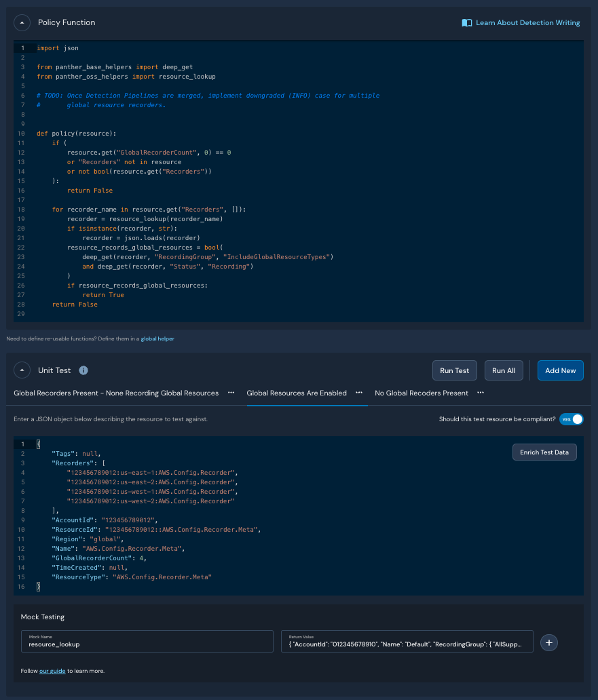
Task: Click Run All to execute every test
Action: coord(504,370)
